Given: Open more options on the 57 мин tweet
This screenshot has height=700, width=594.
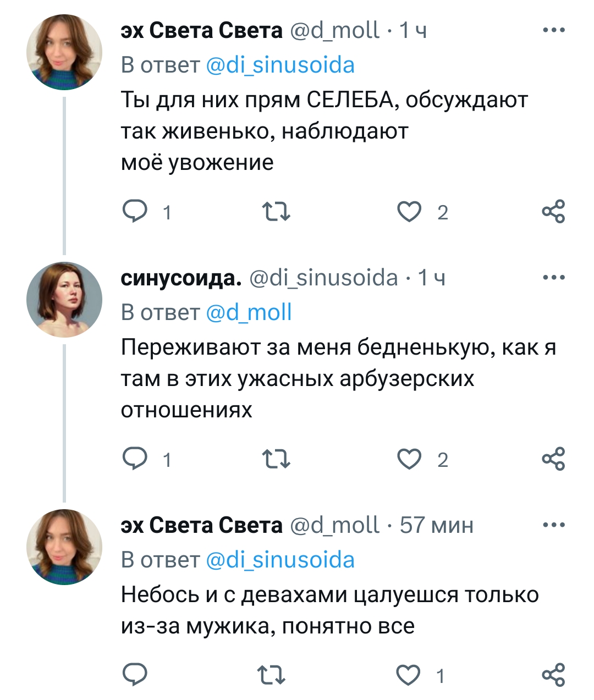Looking at the screenshot, I should pos(553,525).
